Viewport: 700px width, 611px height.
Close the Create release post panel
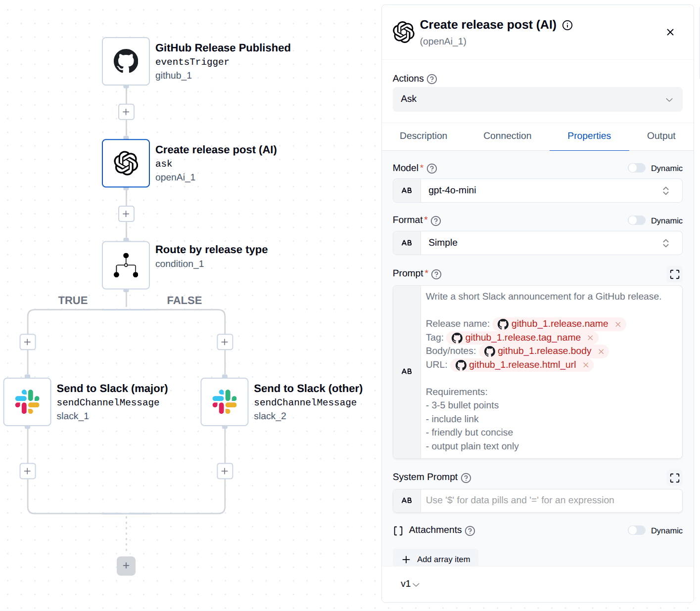click(x=670, y=32)
